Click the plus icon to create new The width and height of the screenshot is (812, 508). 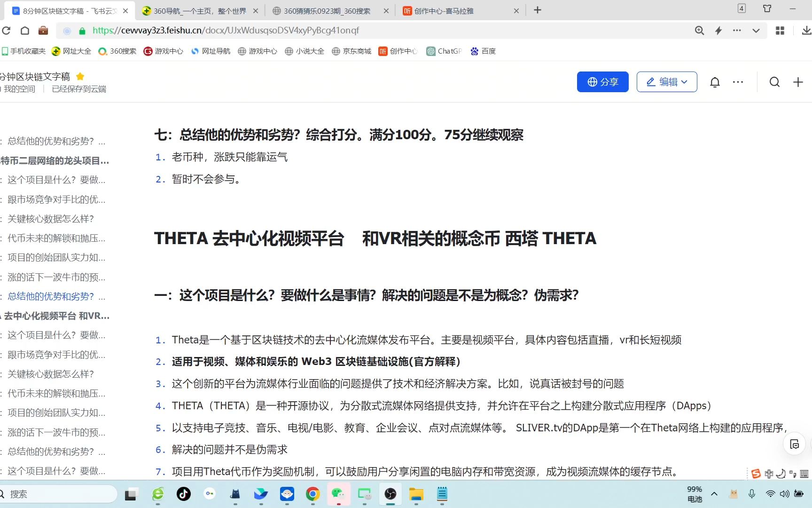point(798,82)
